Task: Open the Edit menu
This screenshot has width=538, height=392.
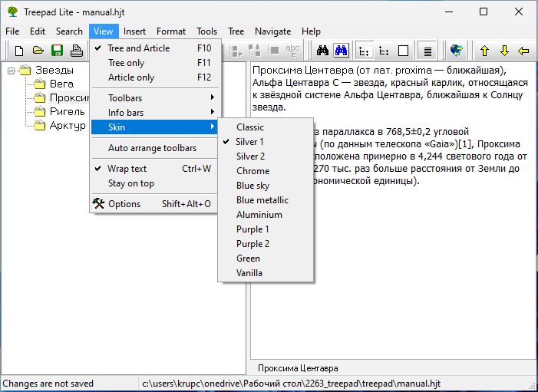Action: click(x=38, y=31)
